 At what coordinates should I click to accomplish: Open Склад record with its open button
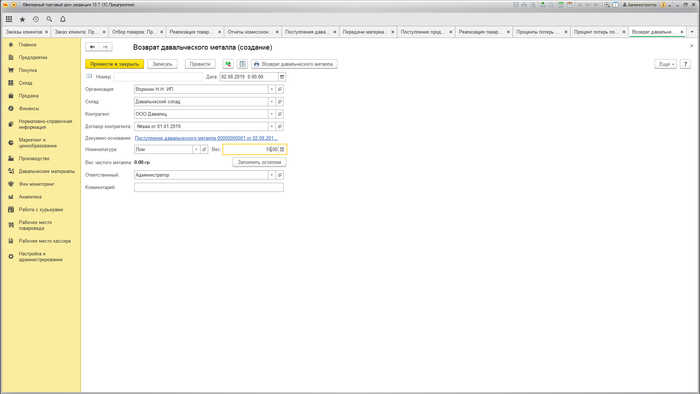280,102
